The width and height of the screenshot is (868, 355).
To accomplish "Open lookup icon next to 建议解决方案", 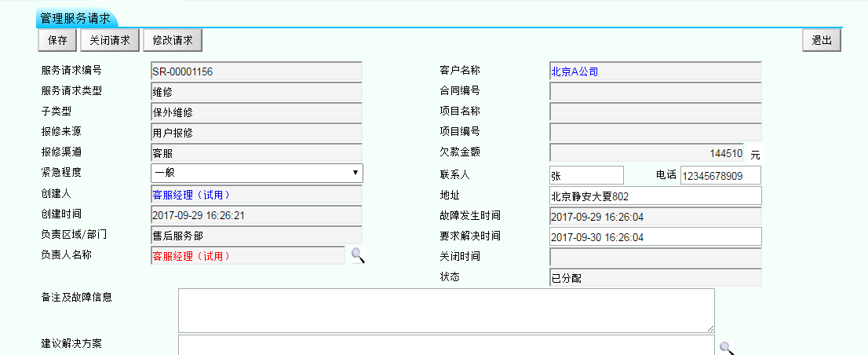I will (727, 349).
